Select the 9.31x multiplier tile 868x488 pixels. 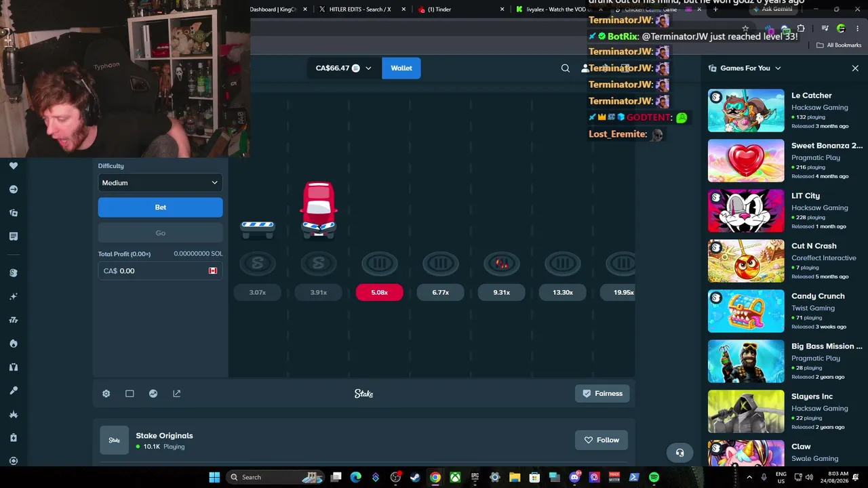(502, 292)
